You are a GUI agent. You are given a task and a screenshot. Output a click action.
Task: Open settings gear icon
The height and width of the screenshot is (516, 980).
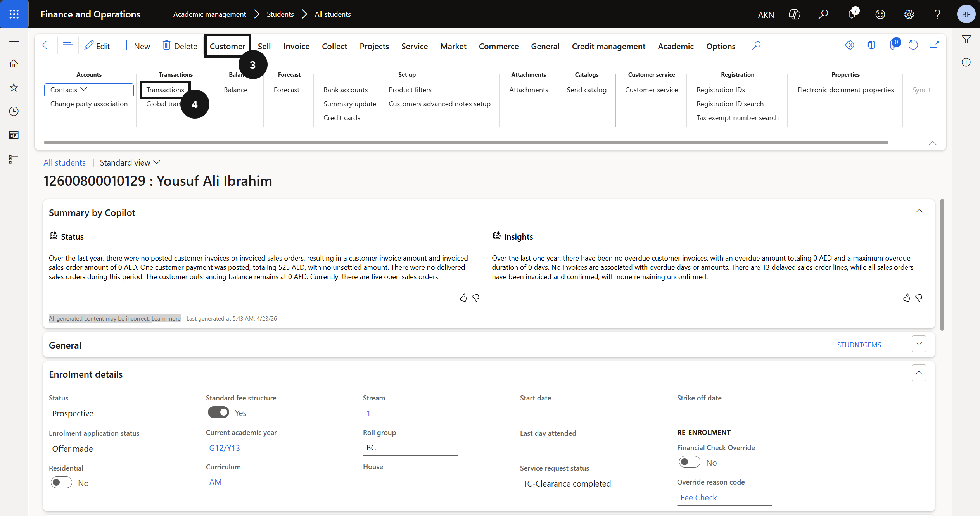point(909,14)
